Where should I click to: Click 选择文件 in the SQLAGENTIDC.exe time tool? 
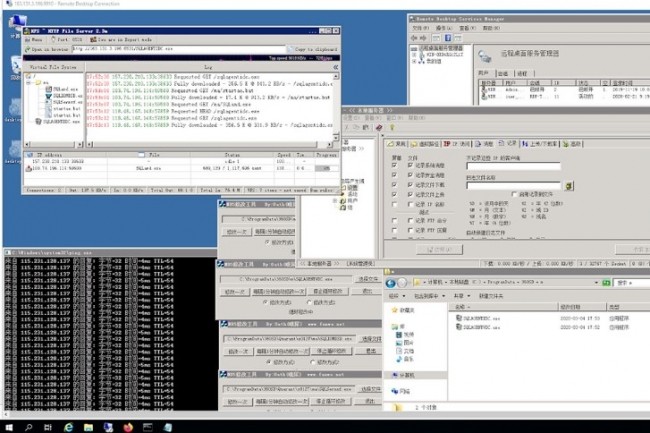[x=368, y=279]
